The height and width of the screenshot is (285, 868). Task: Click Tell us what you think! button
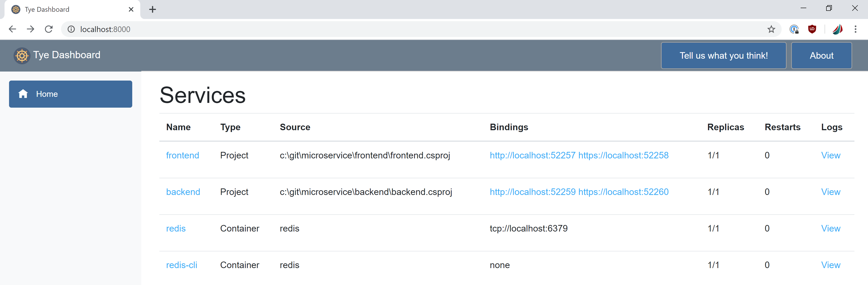pos(723,56)
